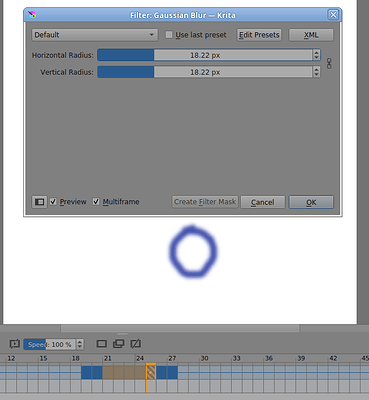Uncheck the Multiframe checkbox

coord(96,202)
